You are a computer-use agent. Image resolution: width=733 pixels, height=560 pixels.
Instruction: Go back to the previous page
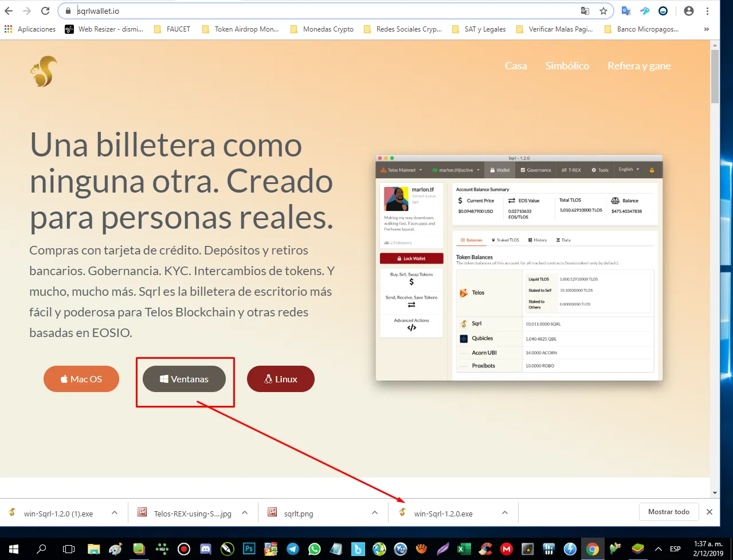tap(9, 11)
